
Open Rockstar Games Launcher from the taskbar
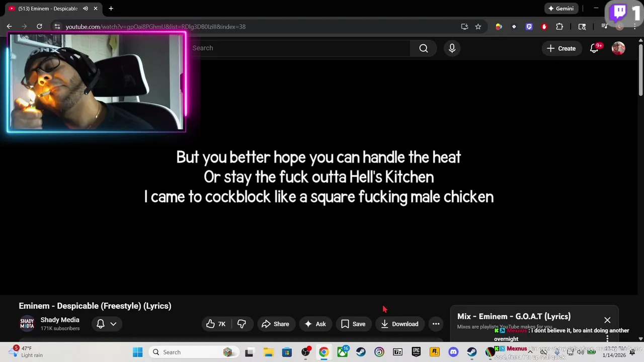point(435,352)
